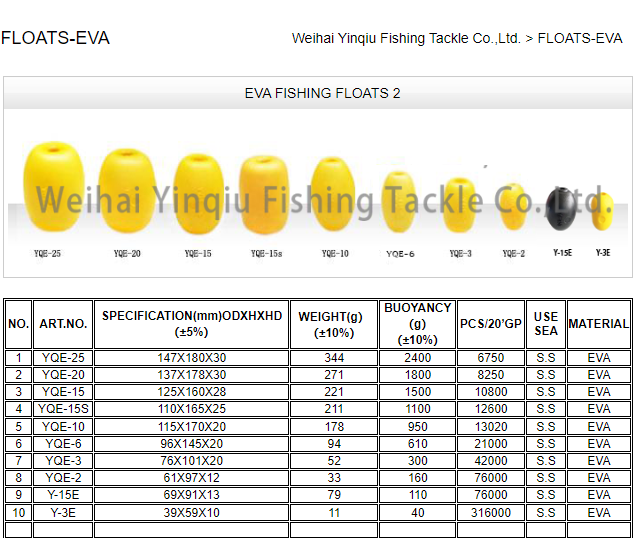Viewport: 637px width, 538px height.
Task: Select the YQE-15S article number cell
Action: [63, 409]
